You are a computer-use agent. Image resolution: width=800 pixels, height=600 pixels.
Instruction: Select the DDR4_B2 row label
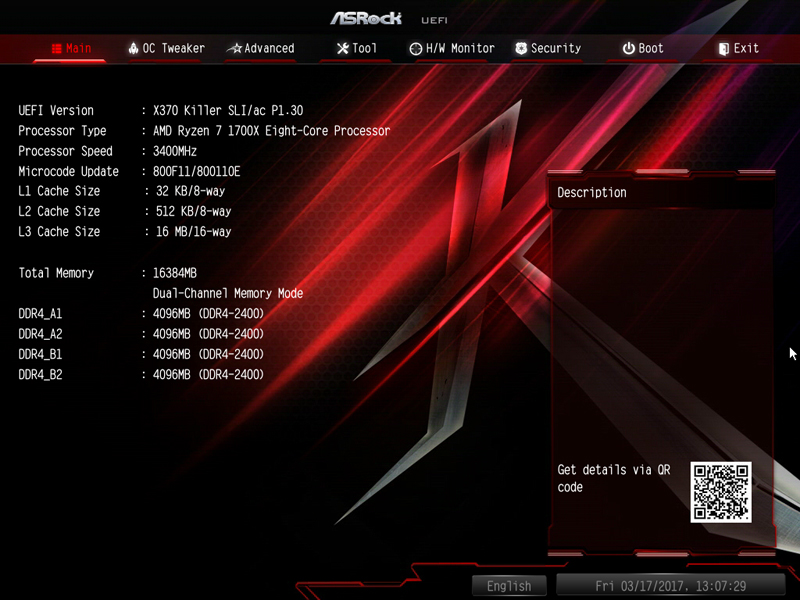pos(40,374)
